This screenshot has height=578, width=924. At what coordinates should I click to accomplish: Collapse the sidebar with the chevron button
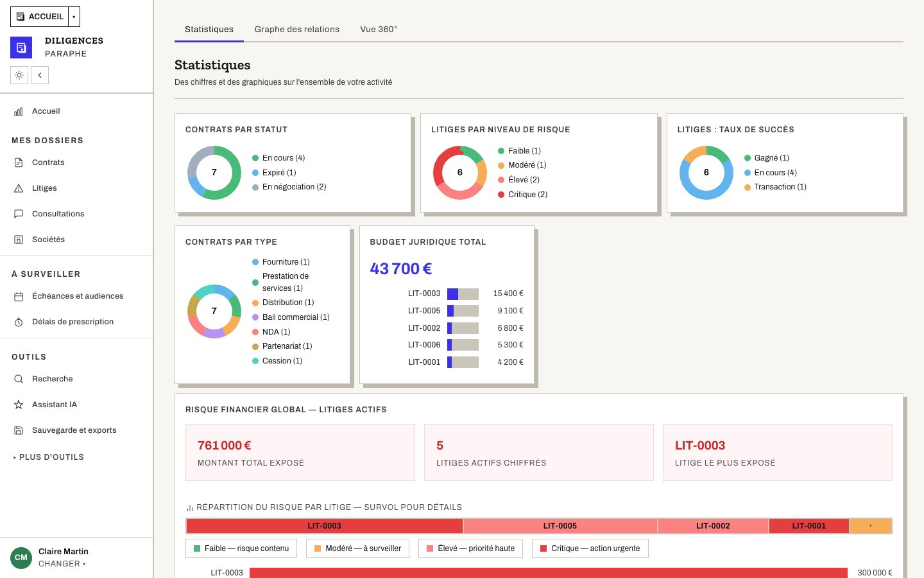40,75
